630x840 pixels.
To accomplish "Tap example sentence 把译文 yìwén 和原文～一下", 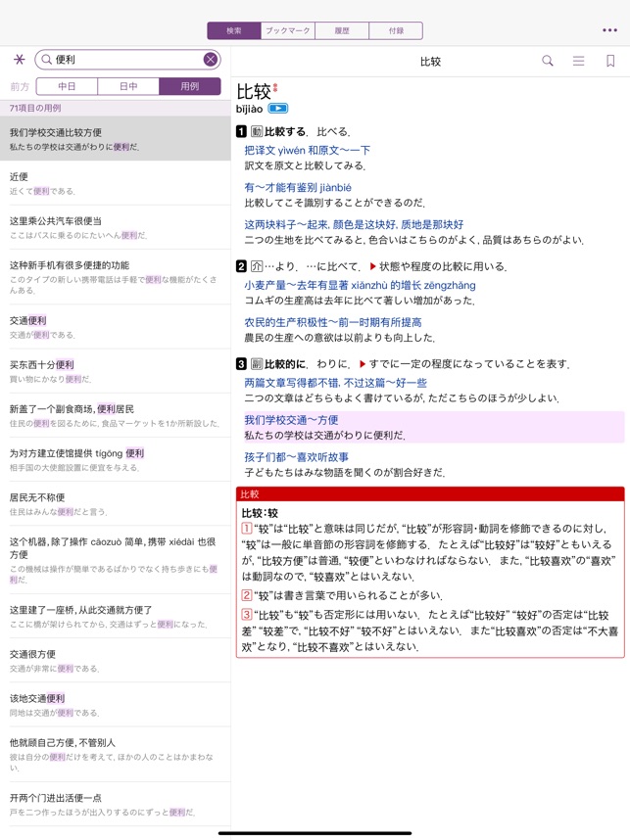I will (x=308, y=151).
